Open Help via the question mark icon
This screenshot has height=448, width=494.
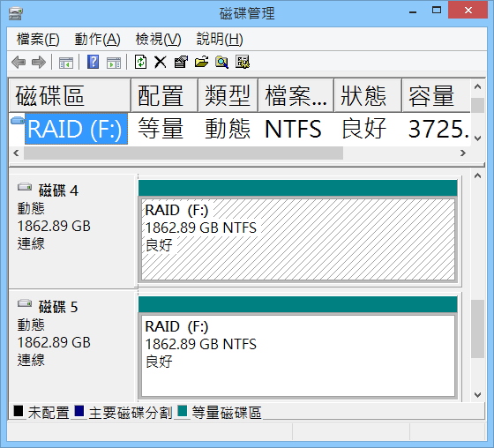(x=93, y=62)
